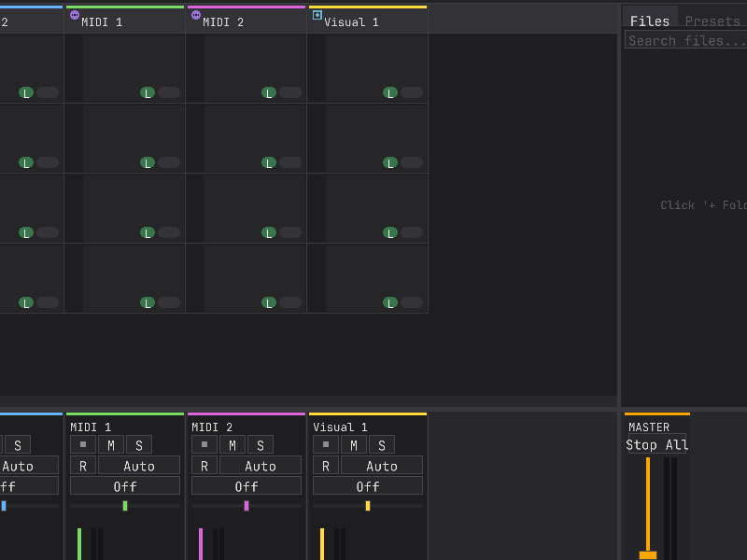Mute the Visual 1 track
Viewport: 747px width, 560px height.
click(x=354, y=445)
